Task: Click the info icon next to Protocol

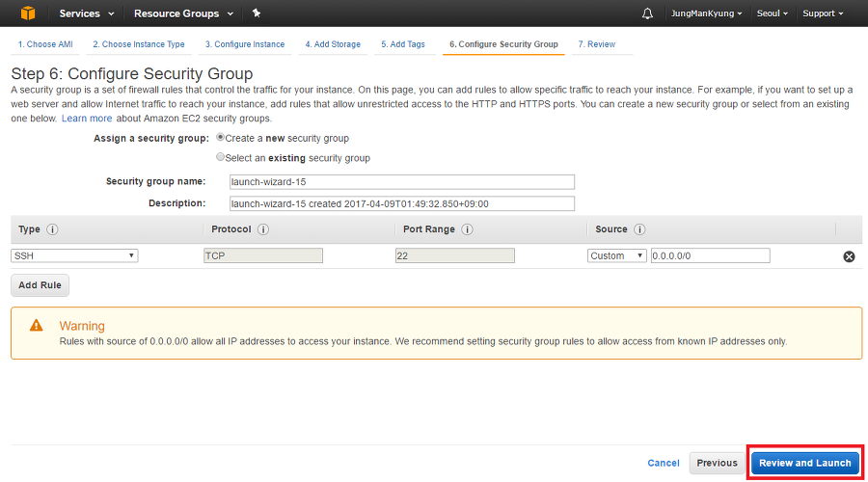Action: [262, 229]
